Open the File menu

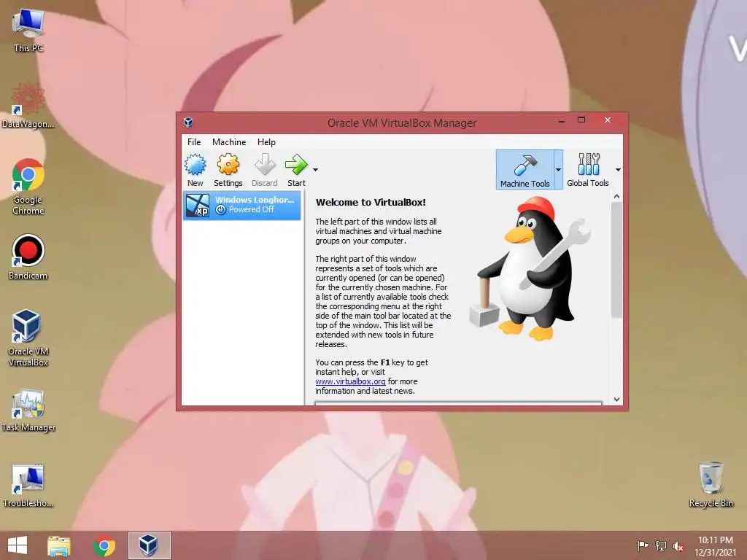point(194,142)
